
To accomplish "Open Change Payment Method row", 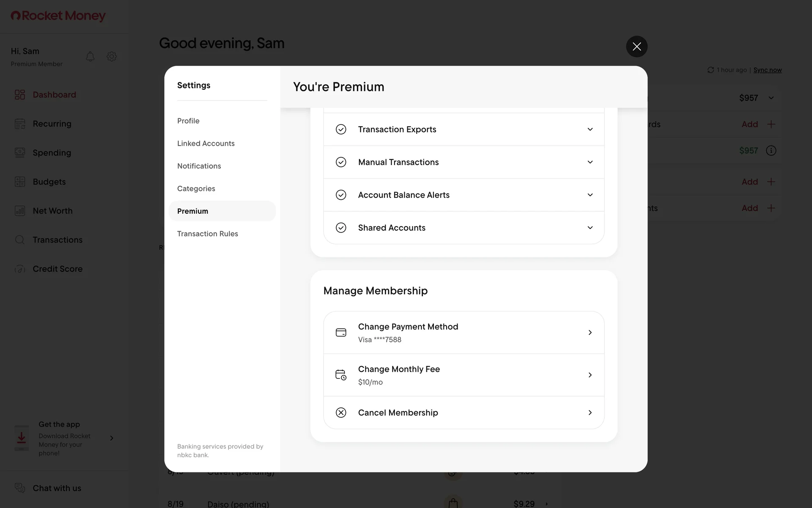I will [464, 333].
